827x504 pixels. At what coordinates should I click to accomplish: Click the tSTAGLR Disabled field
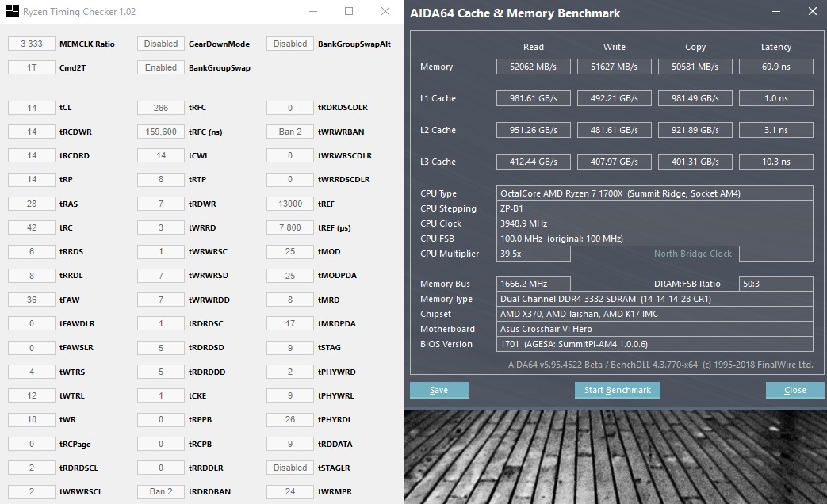tap(290, 468)
